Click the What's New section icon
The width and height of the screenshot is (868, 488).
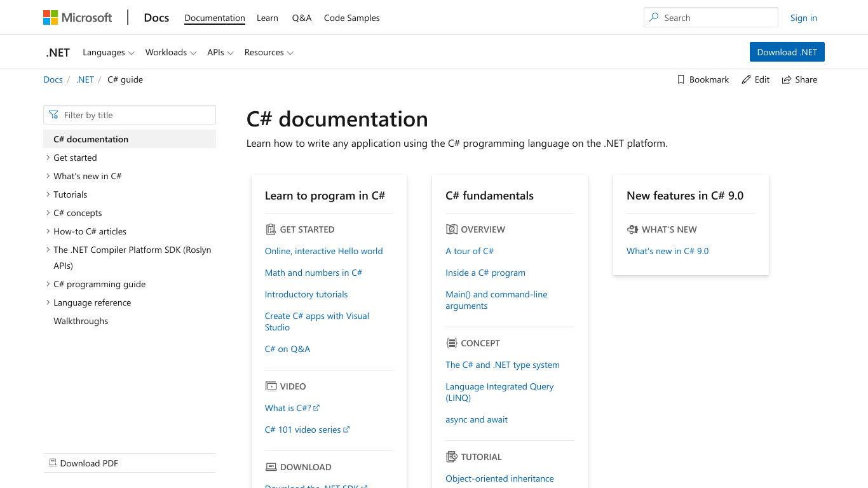[x=632, y=229]
